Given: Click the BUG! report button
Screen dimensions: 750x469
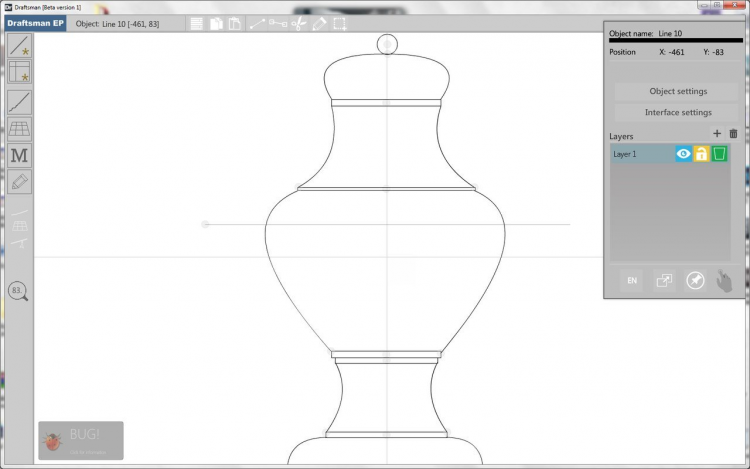Looking at the screenshot, I should [x=81, y=440].
